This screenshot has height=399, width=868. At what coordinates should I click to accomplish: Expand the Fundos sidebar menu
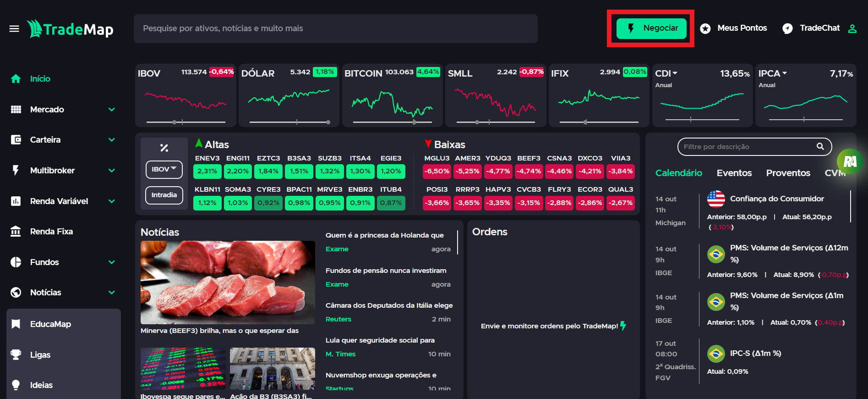112,262
